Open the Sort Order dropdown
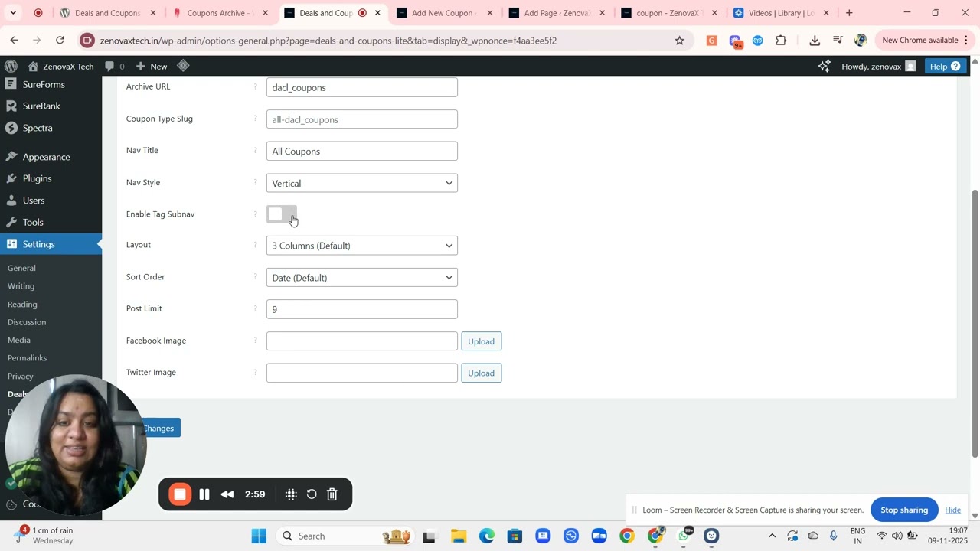 (362, 277)
